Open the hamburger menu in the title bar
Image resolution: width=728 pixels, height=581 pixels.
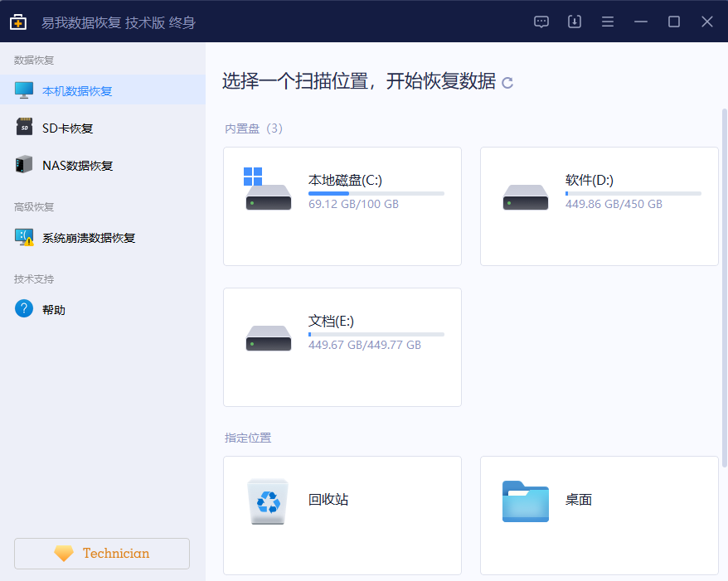click(x=608, y=22)
